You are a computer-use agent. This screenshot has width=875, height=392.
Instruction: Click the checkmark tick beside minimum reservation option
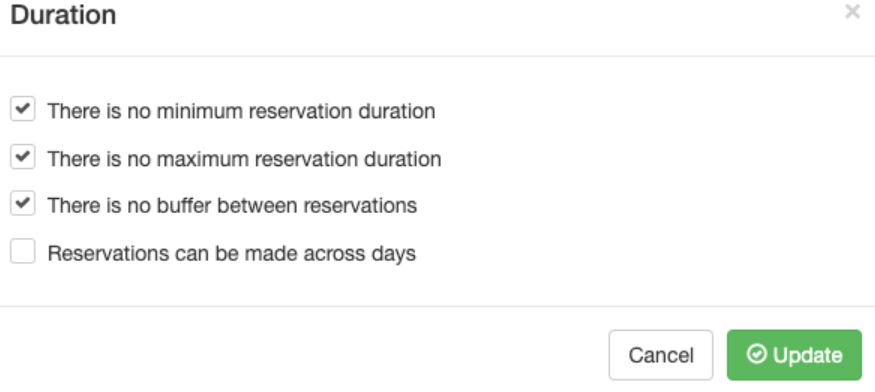(23, 108)
